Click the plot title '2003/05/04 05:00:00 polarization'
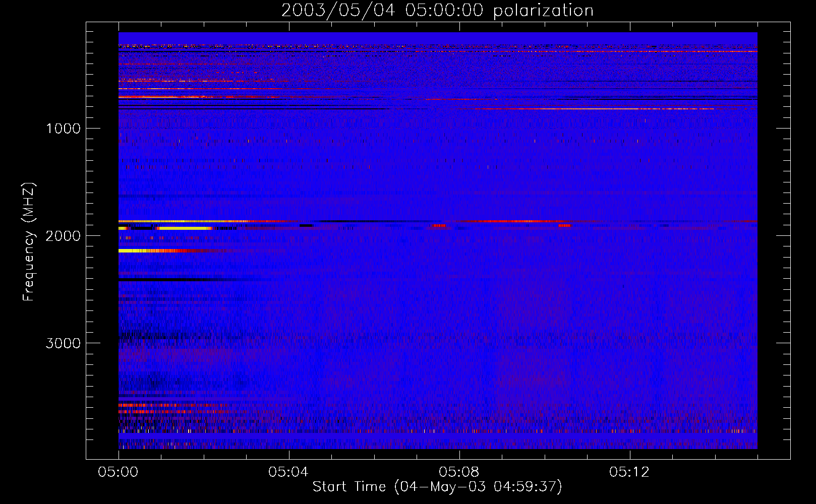The height and width of the screenshot is (504, 816). [437, 11]
